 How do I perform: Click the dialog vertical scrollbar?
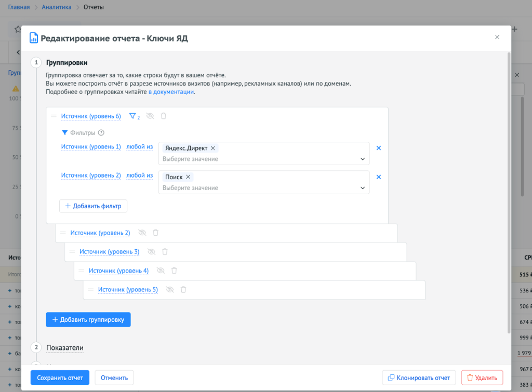pos(509,192)
